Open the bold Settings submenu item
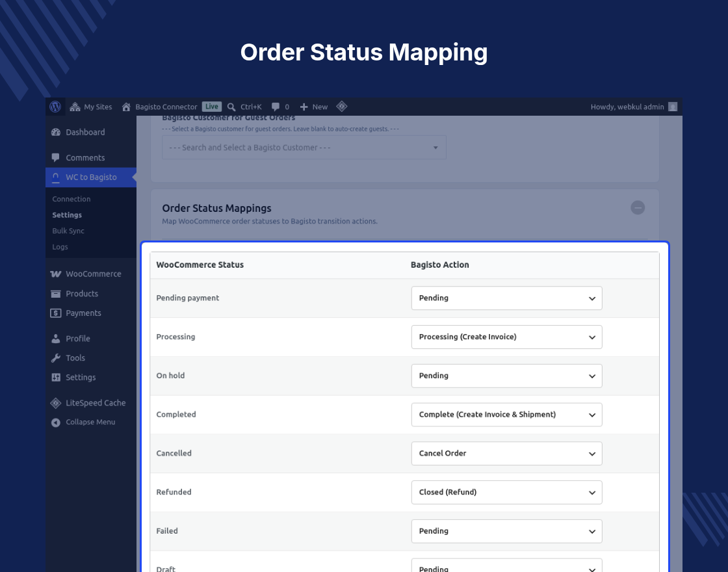728x572 pixels. (x=67, y=215)
